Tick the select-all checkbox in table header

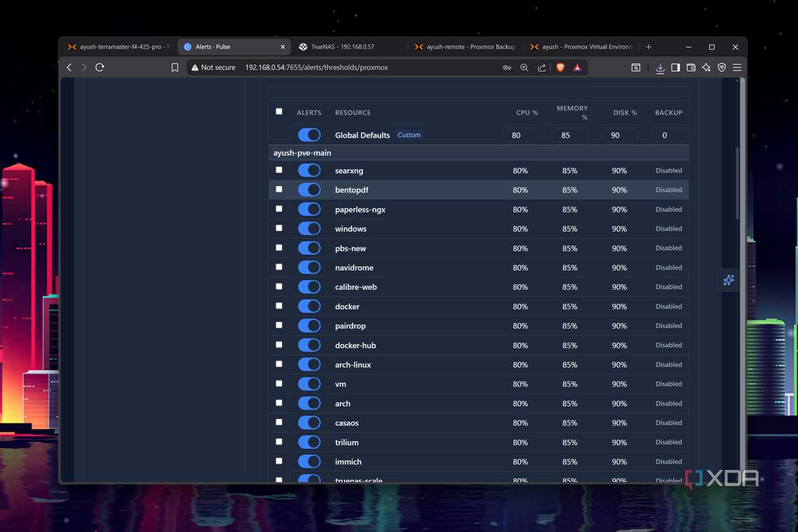coord(279,112)
